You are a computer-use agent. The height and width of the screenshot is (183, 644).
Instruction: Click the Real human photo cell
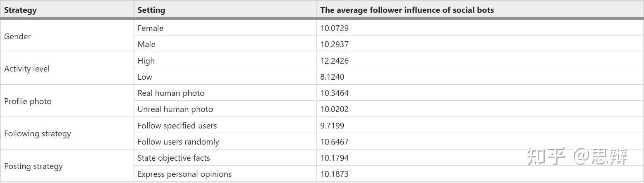[x=225, y=93]
